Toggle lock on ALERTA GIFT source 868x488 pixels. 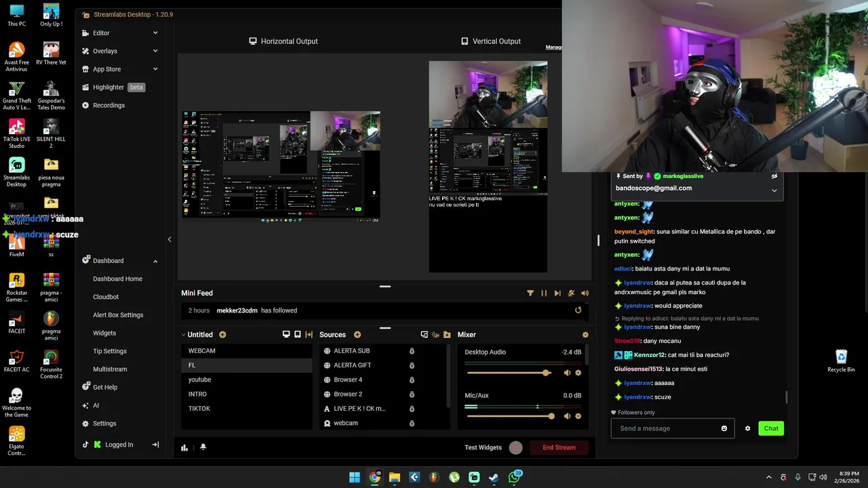pos(412,365)
